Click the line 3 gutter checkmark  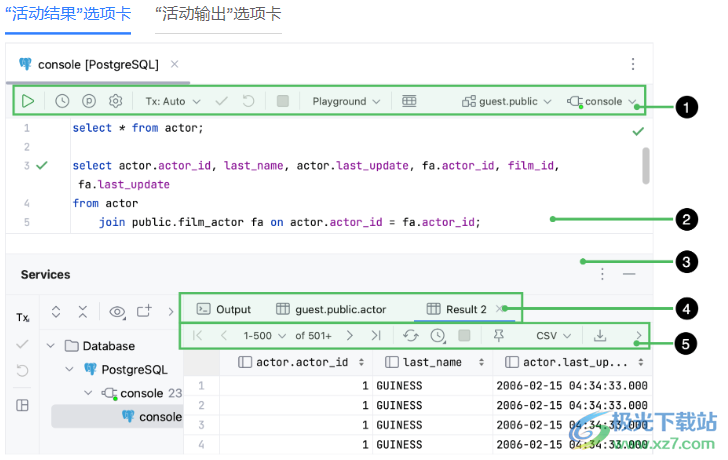(42, 165)
